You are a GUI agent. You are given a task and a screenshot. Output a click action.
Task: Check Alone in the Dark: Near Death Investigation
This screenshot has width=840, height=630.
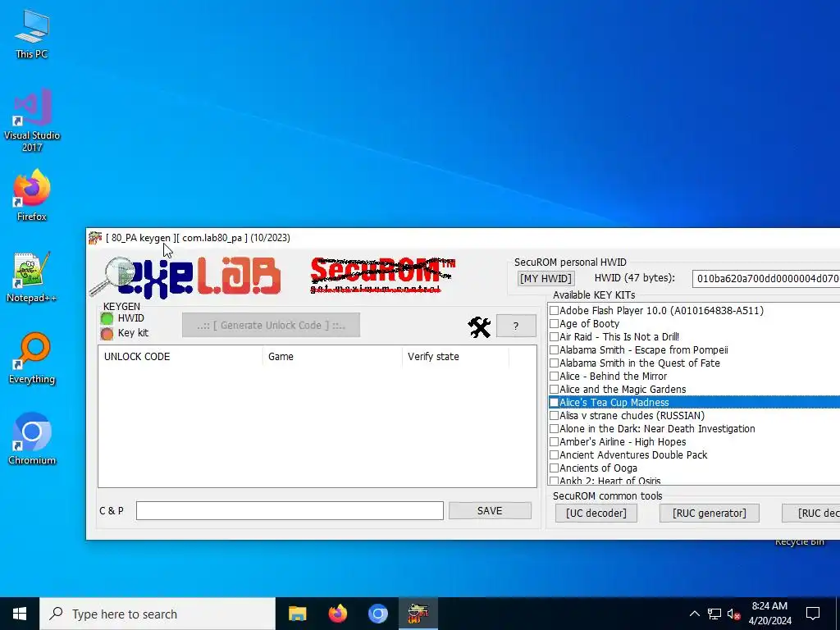click(x=555, y=428)
